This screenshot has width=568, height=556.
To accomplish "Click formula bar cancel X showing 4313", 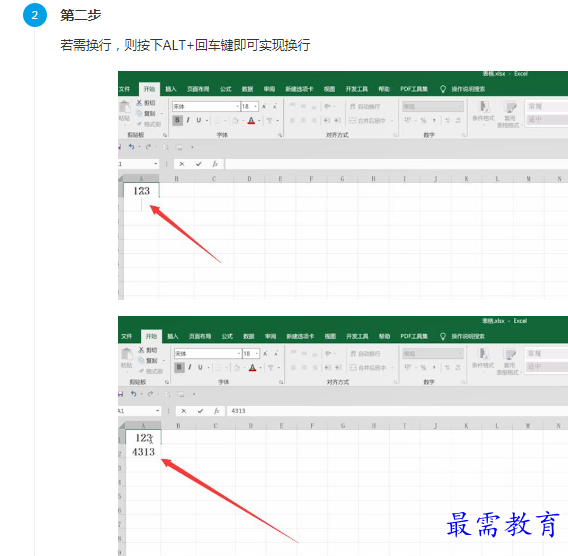I will coord(184,411).
